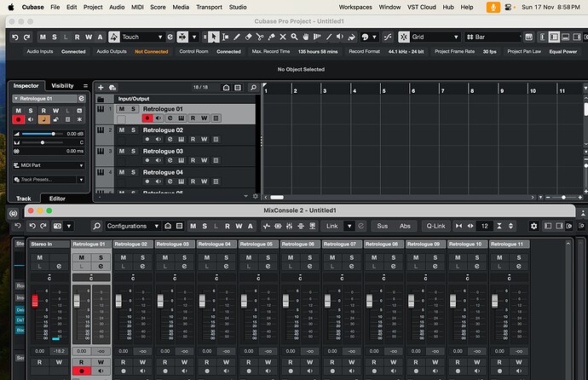The height and width of the screenshot is (380, 588).
Task: Click the MixConsole search magnifier icon
Action: pos(97,226)
